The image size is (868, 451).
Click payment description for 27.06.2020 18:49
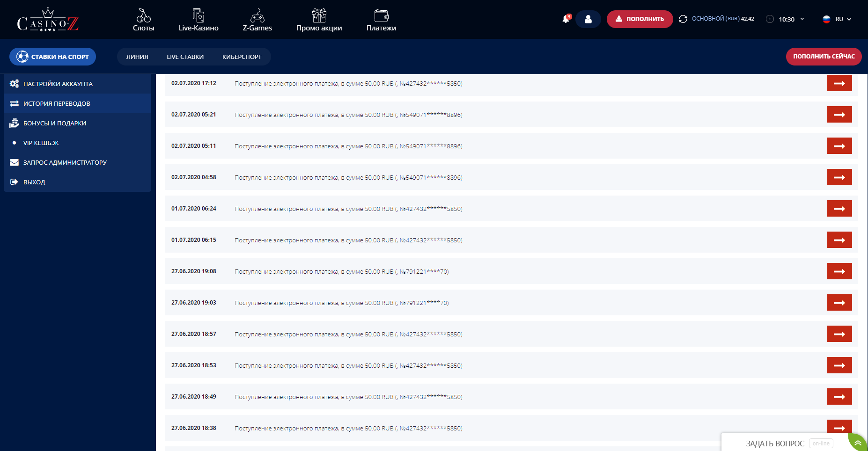[x=348, y=397]
